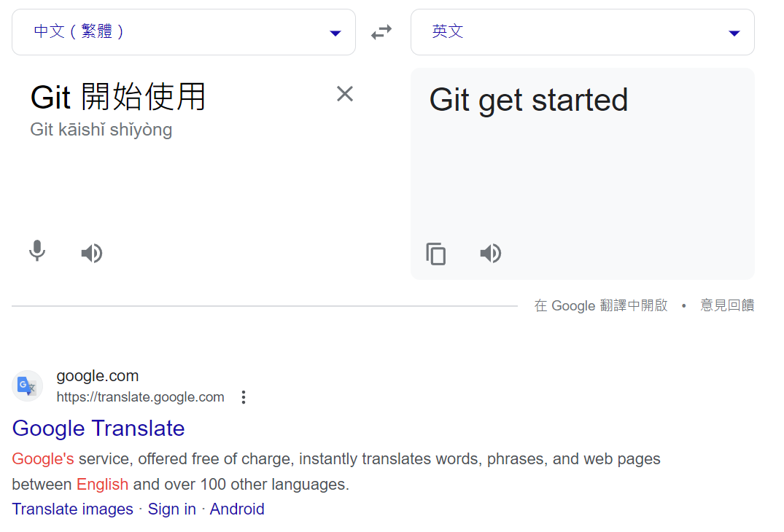
Task: Open more options for translate.google.com result
Action: pyautogui.click(x=244, y=397)
